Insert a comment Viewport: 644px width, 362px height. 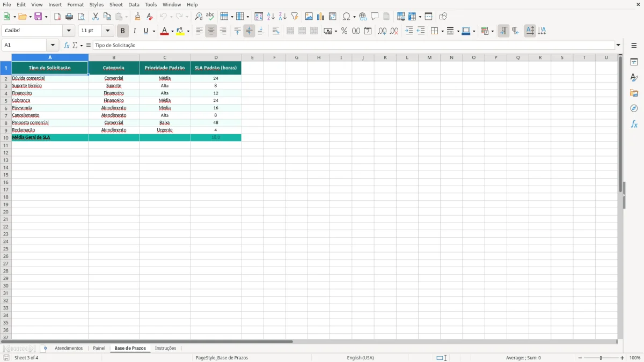(x=375, y=17)
